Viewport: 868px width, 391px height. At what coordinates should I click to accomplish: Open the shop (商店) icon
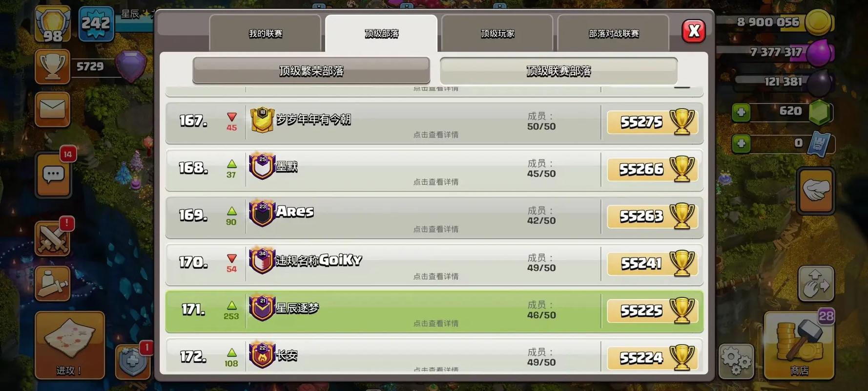(799, 345)
